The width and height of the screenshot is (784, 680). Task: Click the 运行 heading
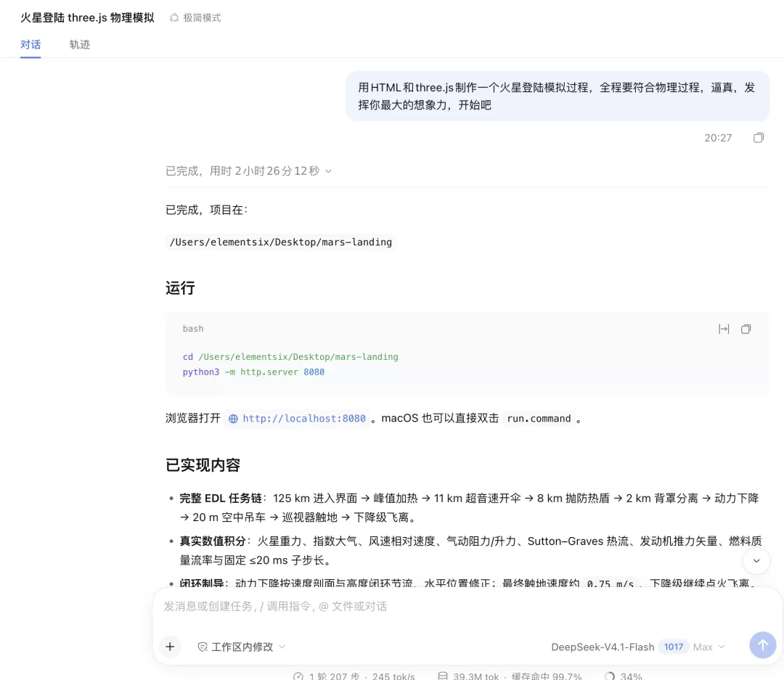click(x=180, y=288)
